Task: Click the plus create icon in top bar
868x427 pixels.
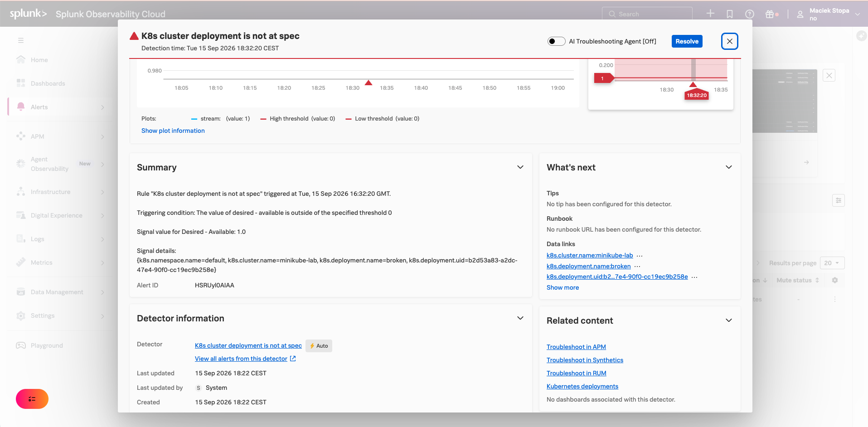Action: [x=710, y=14]
